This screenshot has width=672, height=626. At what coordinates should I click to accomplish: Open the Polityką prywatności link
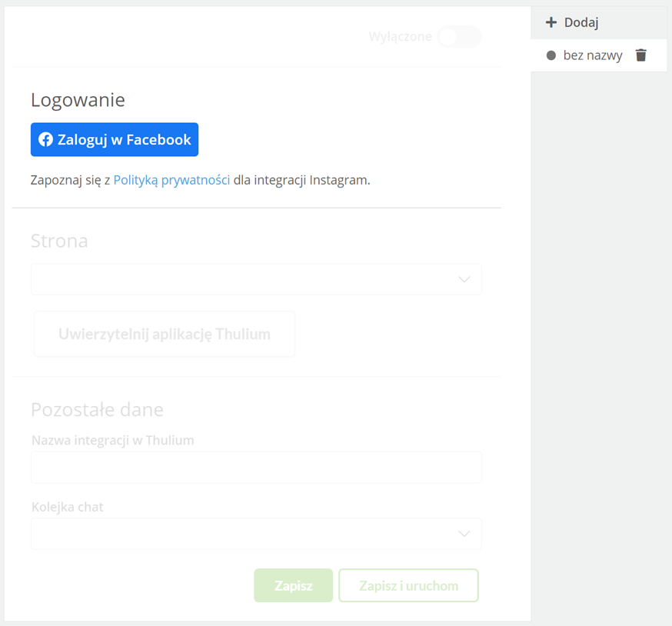click(172, 180)
